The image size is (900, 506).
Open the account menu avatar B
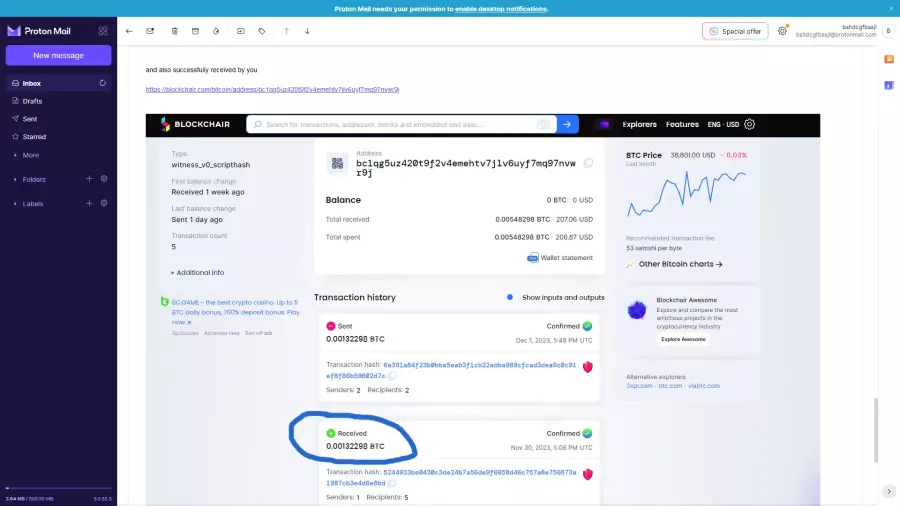pos(889,31)
